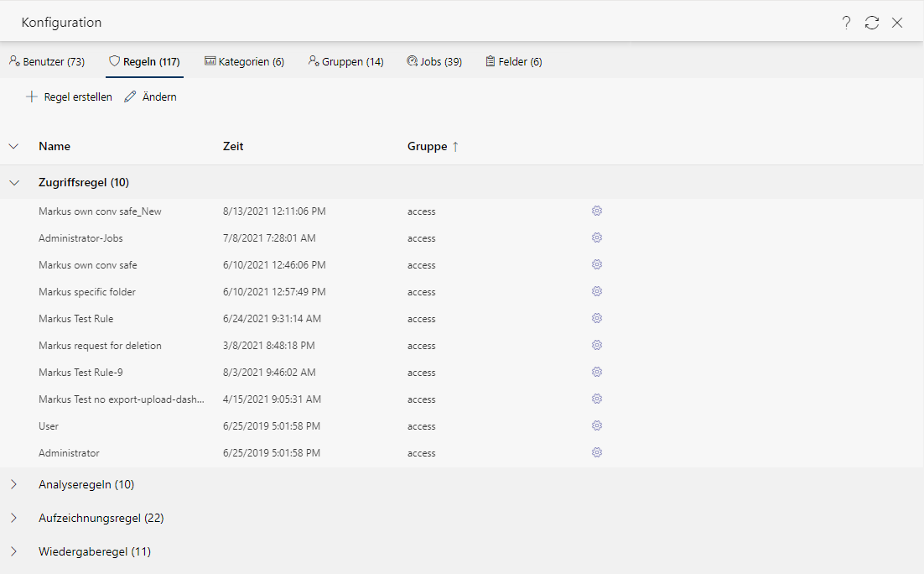Open gear for Markus request for deletion
The height and width of the screenshot is (574, 924).
pos(597,346)
